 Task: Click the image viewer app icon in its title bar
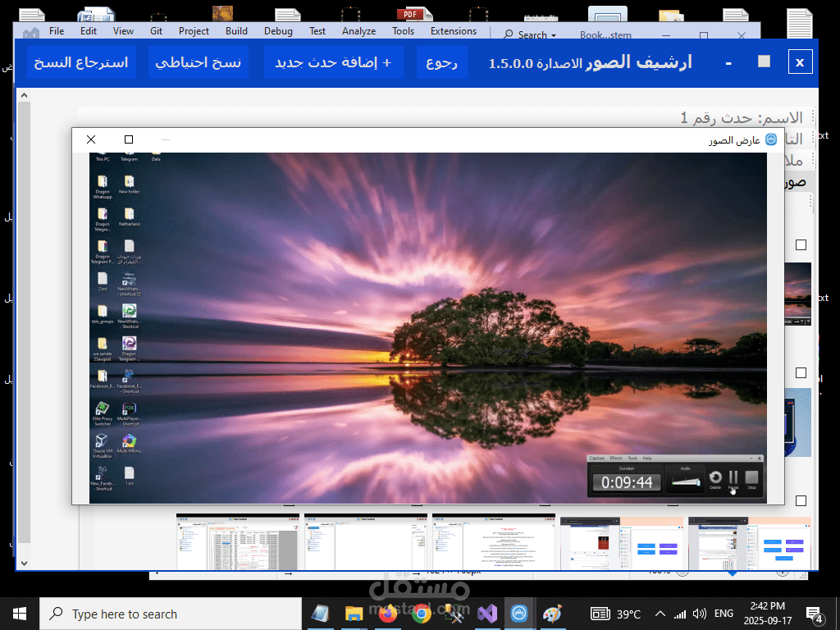pos(771,139)
